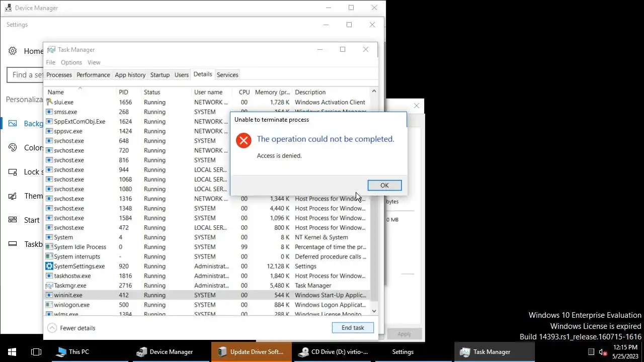644x362 pixels.
Task: Switch to the Startup tab
Action: (160, 75)
